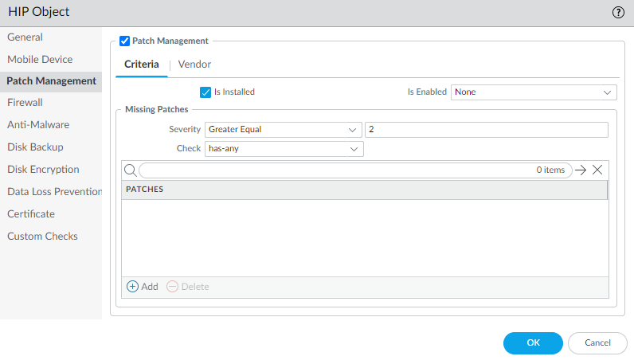Open the Anti-Malware section
Screen dimensions: 634x364
(x=38, y=125)
